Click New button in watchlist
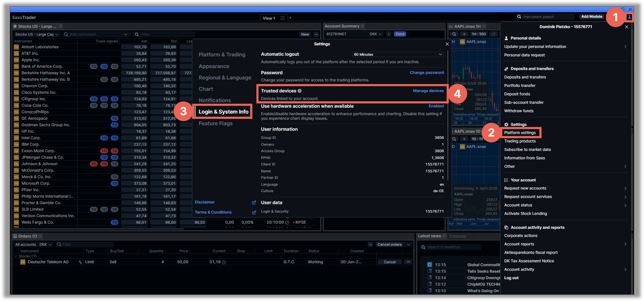The width and height of the screenshot is (644, 301). (305, 34)
